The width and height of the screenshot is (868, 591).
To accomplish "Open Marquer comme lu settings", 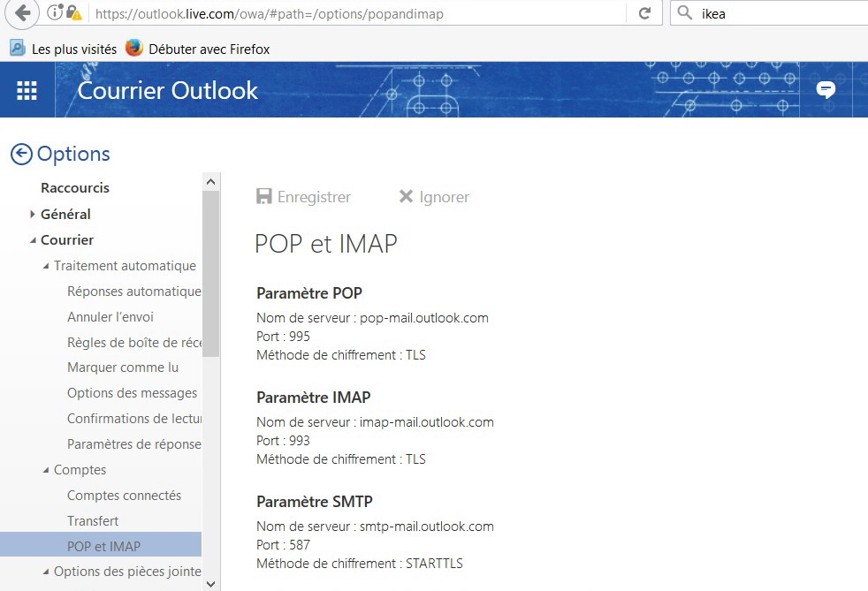I will 123,367.
